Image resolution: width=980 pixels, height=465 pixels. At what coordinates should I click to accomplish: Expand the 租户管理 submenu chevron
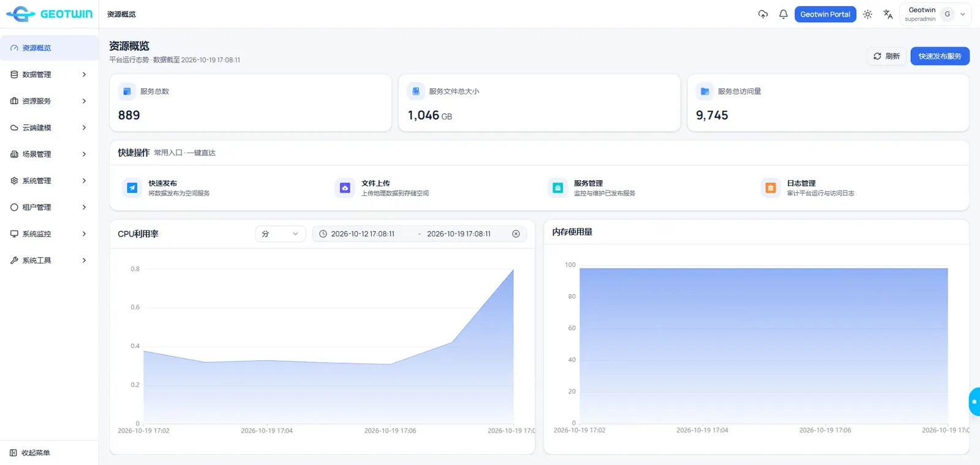click(84, 207)
